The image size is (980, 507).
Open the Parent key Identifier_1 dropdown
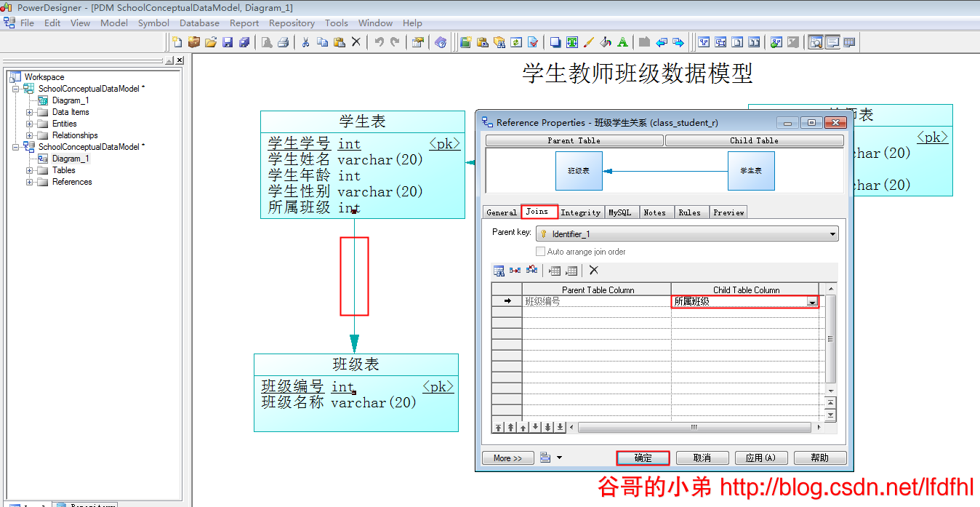pos(832,234)
